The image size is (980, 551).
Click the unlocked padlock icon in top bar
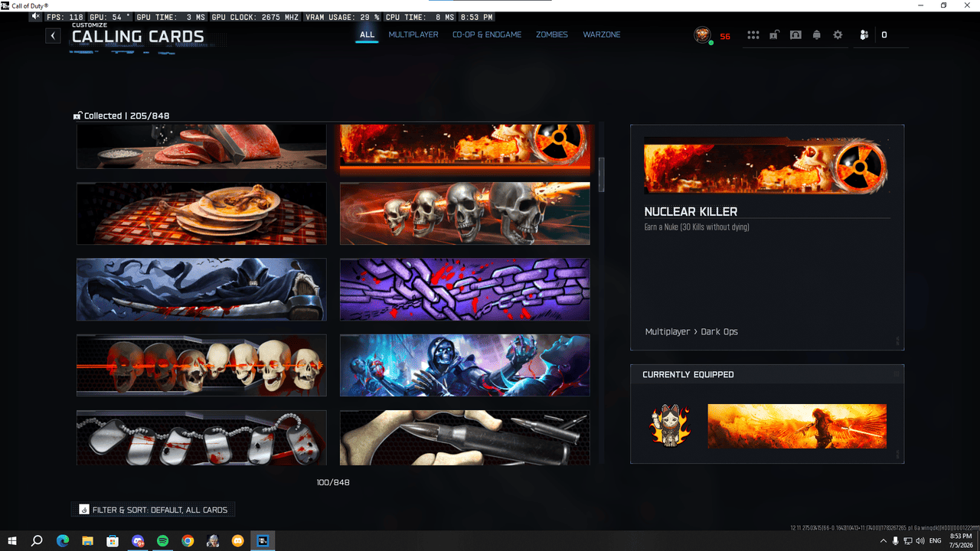774,35
